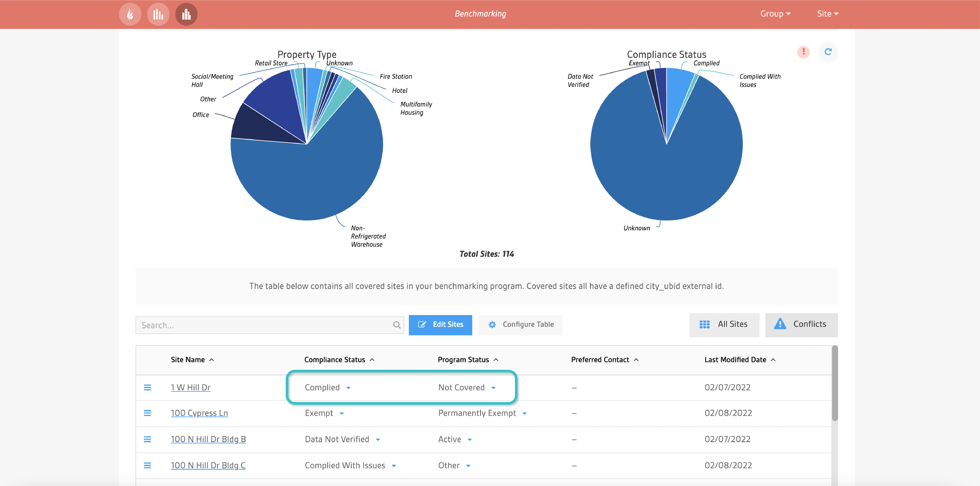Sort by Last Modified Date column arrow
980x486 pixels.
[x=773, y=360]
